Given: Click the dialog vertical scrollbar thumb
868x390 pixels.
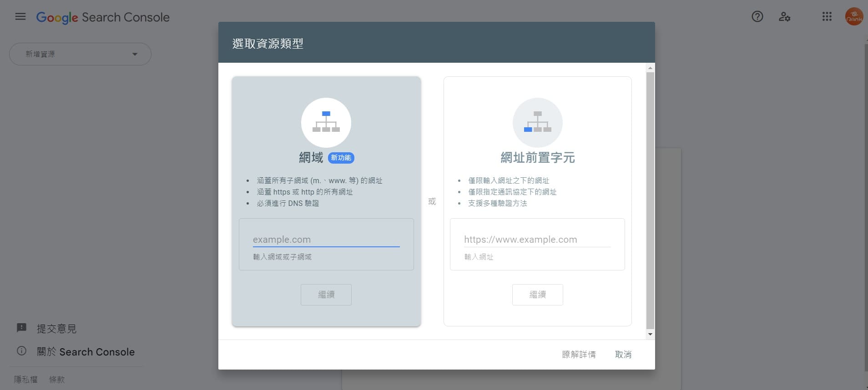Looking at the screenshot, I should 650,200.
